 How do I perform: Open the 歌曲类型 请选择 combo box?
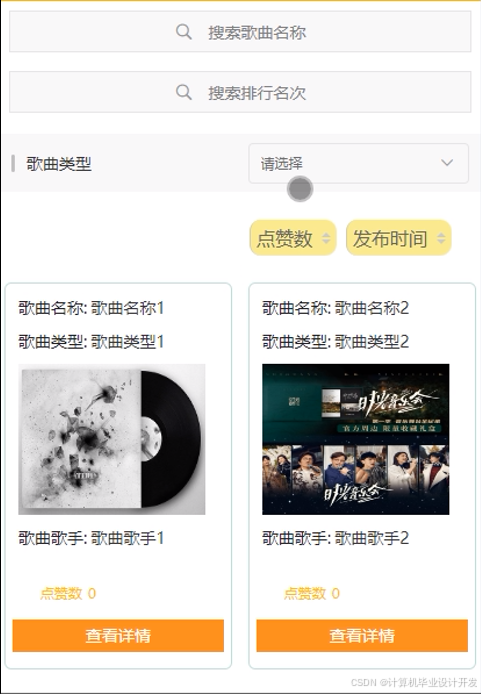click(x=358, y=163)
